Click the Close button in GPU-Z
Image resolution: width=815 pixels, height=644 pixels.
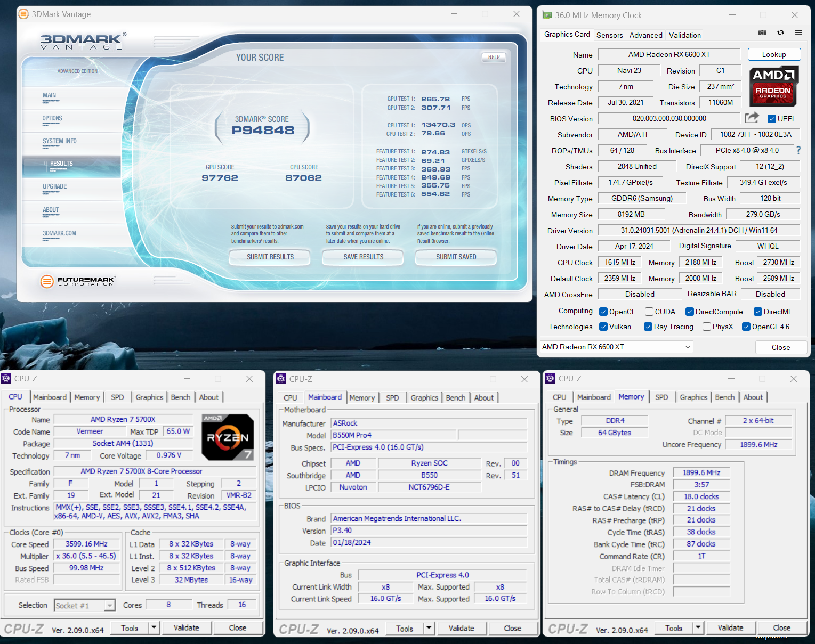780,347
